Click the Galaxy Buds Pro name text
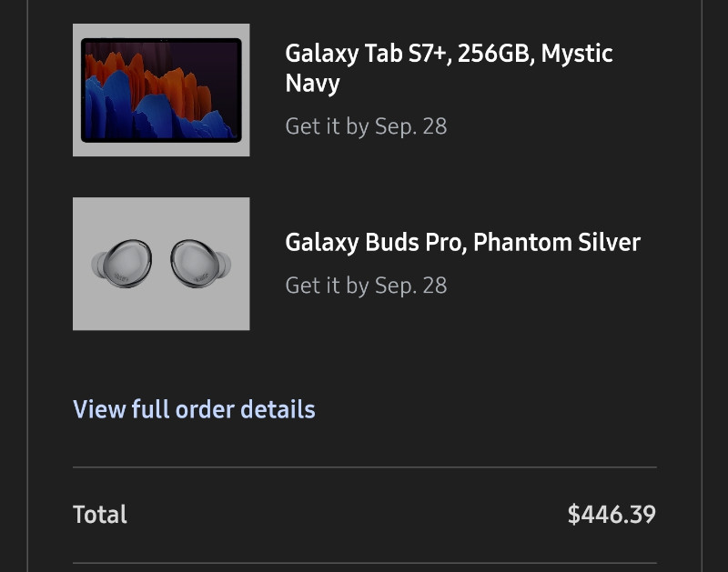 375,242
